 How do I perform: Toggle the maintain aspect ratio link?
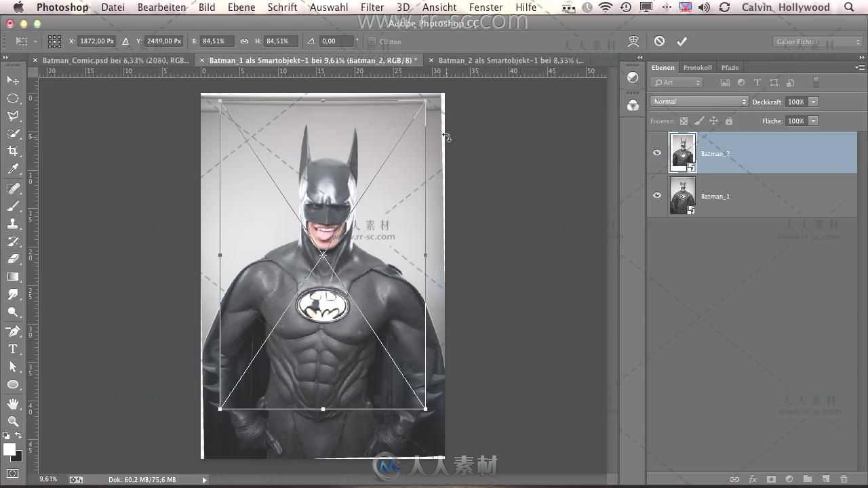(x=244, y=41)
